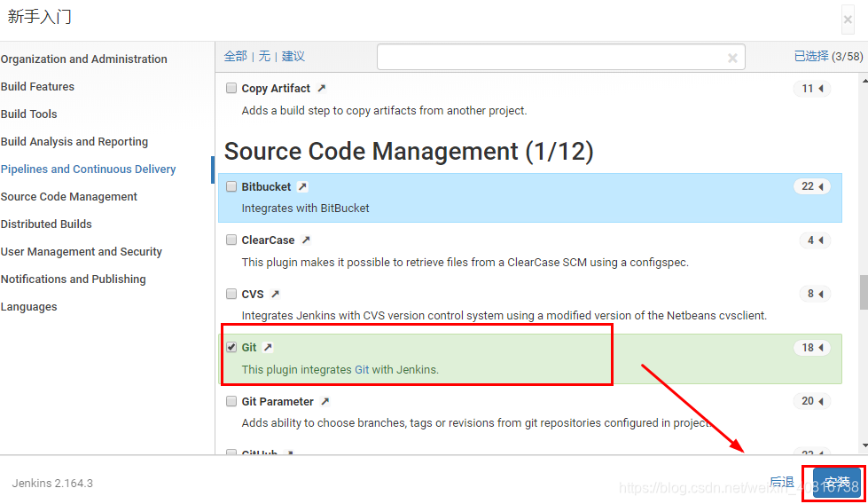Select all plugins via 全部 link

(235, 56)
